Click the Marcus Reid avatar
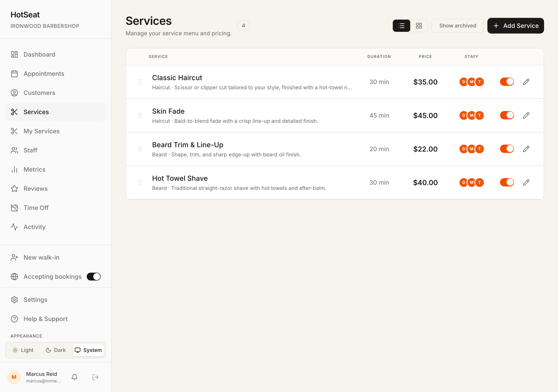The image size is (558, 392). click(14, 377)
